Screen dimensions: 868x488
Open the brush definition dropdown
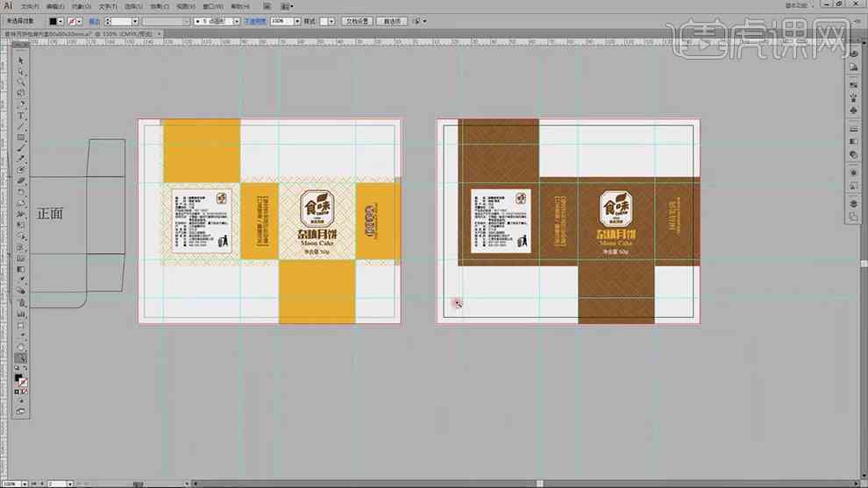coord(237,21)
